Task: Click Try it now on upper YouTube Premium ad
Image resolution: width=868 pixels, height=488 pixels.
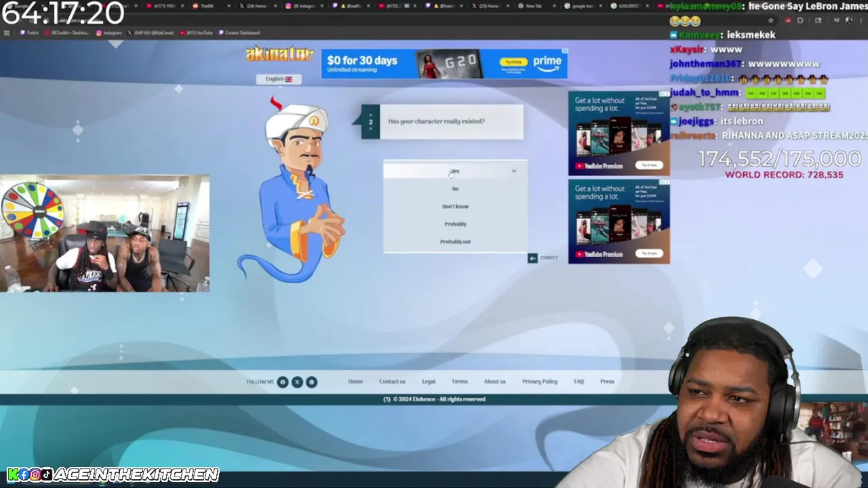Action: [x=649, y=165]
